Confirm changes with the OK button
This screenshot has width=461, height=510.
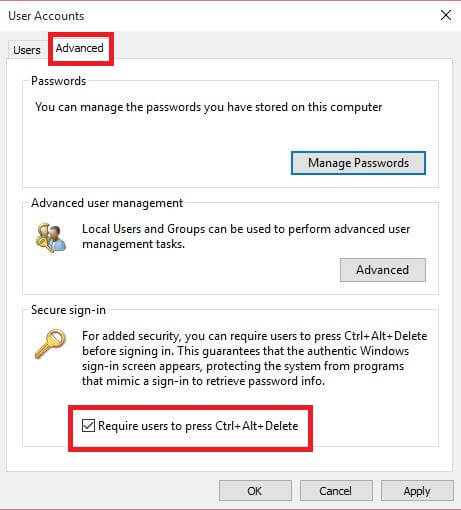(x=255, y=491)
